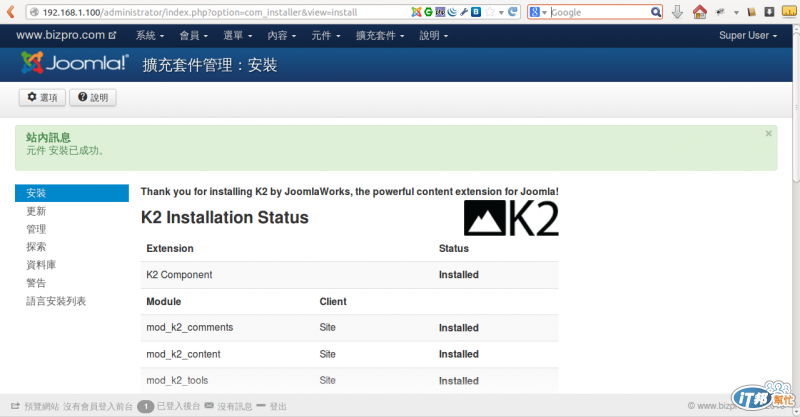This screenshot has height=417, width=800.
Task: Open the address bar history dropdown arrow
Action: (501, 12)
